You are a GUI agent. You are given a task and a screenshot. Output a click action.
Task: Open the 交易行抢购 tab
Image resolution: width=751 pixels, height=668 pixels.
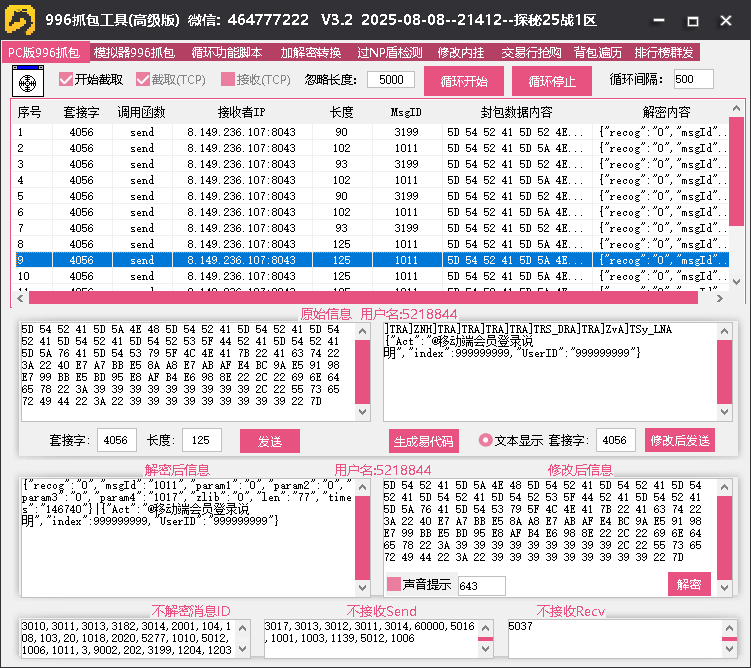531,53
